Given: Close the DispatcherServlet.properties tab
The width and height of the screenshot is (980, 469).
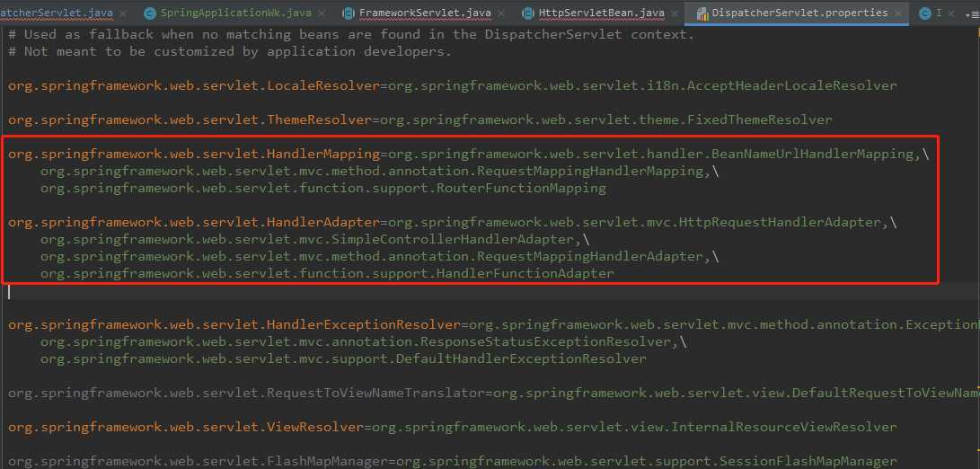Looking at the screenshot, I should tap(898, 13).
